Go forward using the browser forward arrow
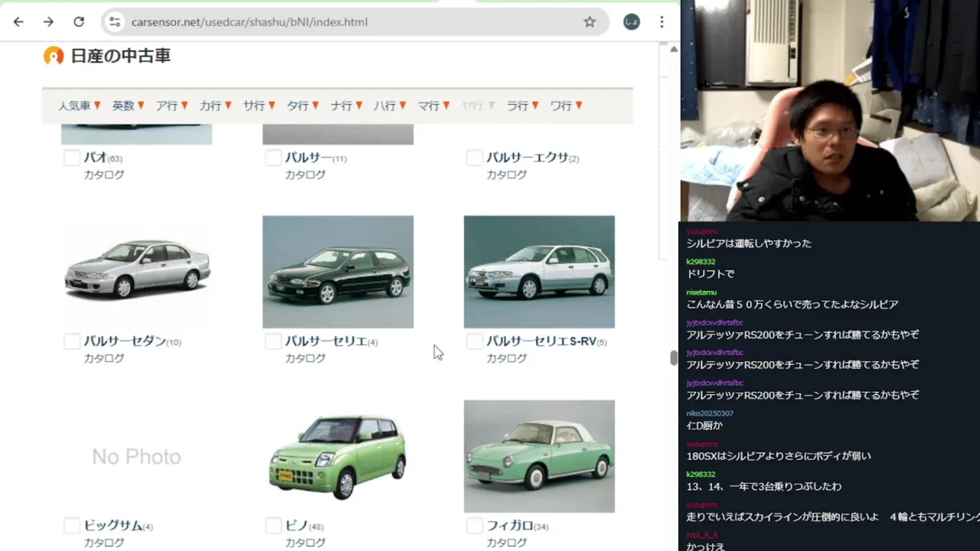 click(x=48, y=22)
